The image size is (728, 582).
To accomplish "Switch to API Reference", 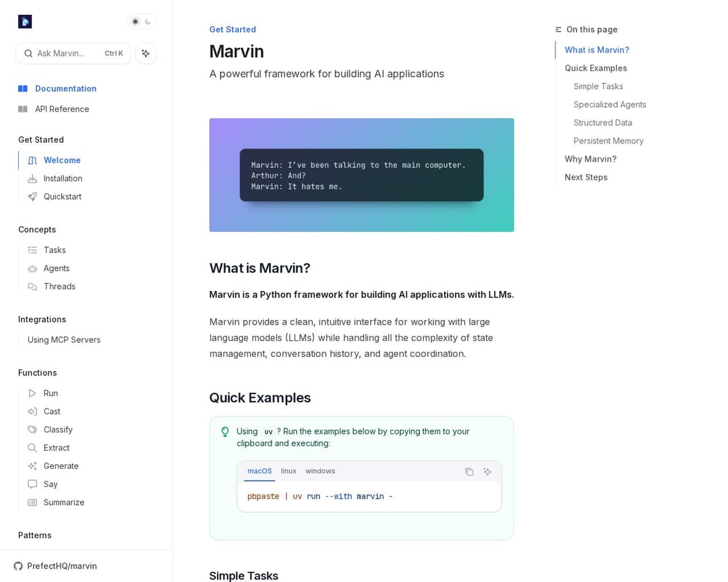I will [62, 108].
